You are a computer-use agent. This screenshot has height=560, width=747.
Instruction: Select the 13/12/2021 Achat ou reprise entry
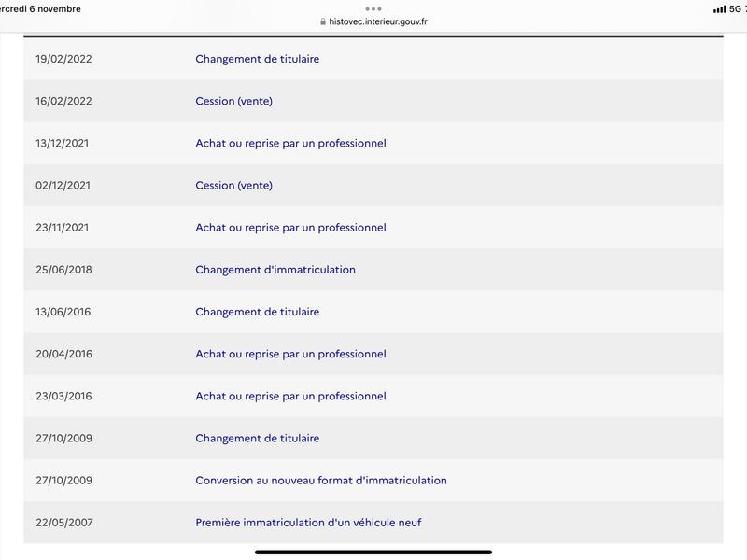tap(290, 144)
